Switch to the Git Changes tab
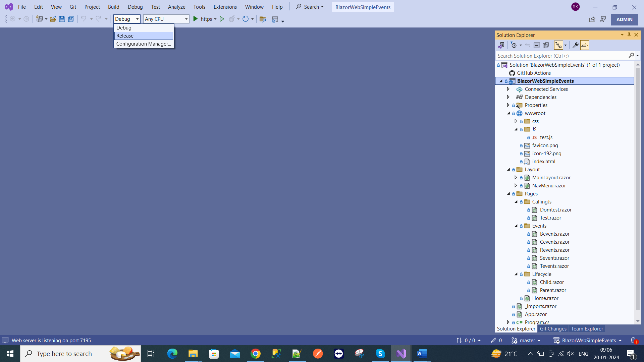Screen dimensions: 644x362 (553, 329)
